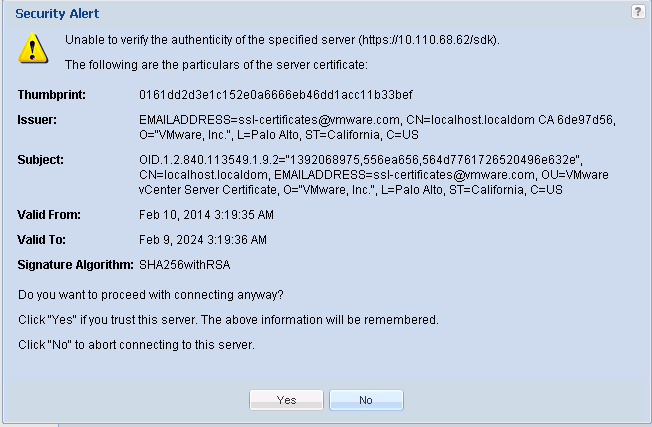Click the unable to verify authenticity message
The height and width of the screenshot is (427, 652).
click(x=282, y=40)
